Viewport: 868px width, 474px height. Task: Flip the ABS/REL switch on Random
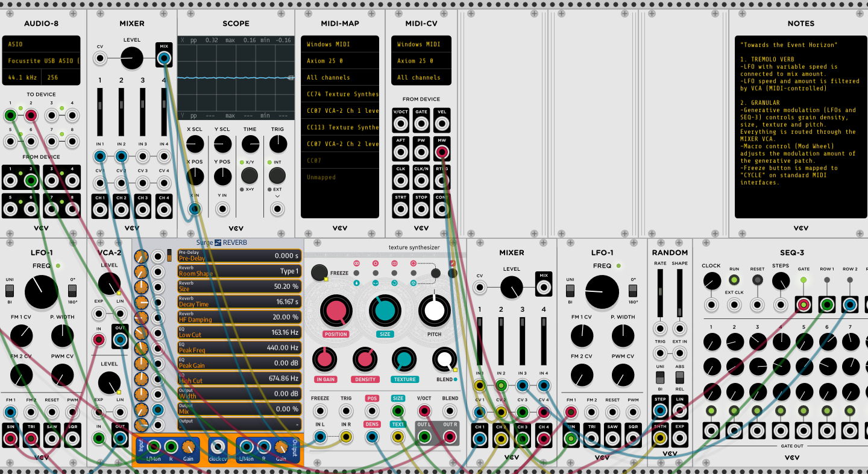coord(680,378)
